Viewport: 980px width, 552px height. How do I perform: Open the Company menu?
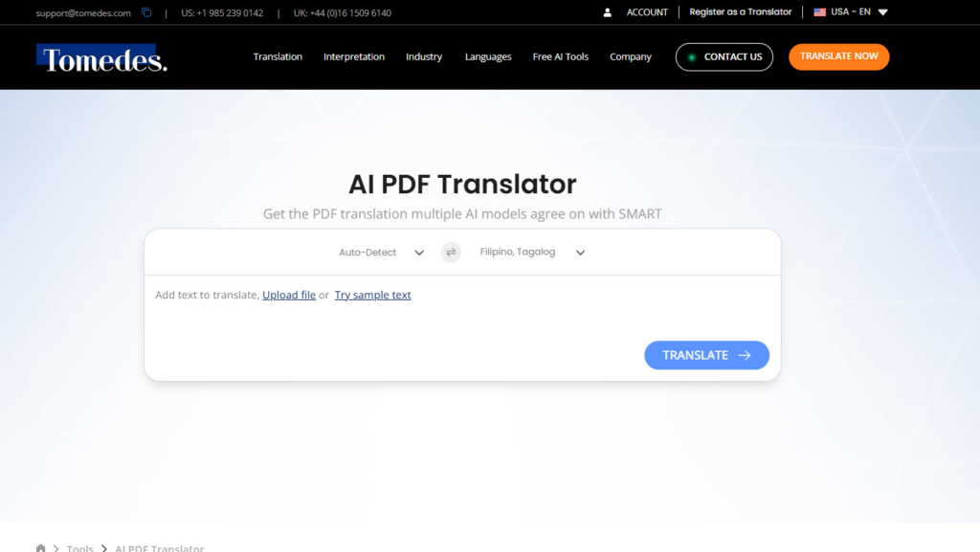pyautogui.click(x=631, y=56)
